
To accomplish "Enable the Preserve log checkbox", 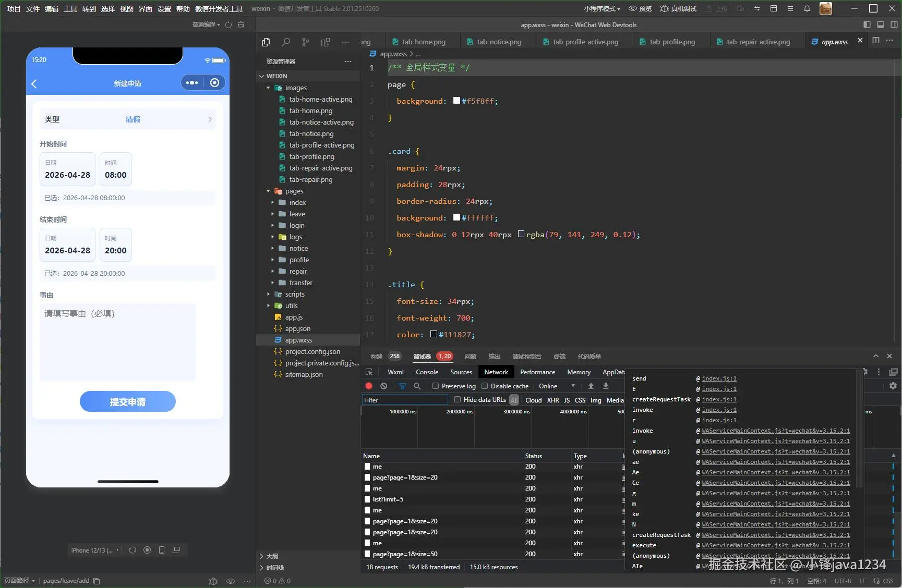I will (436, 386).
